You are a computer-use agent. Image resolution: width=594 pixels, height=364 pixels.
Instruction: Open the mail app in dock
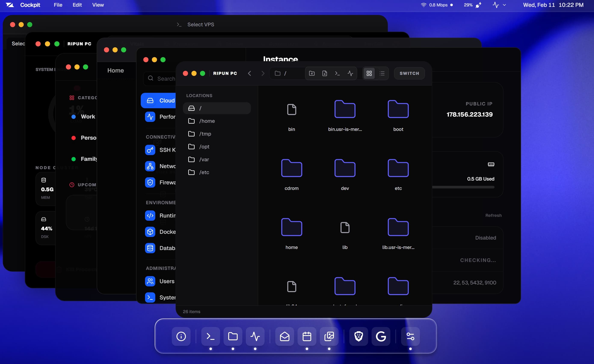click(x=284, y=336)
